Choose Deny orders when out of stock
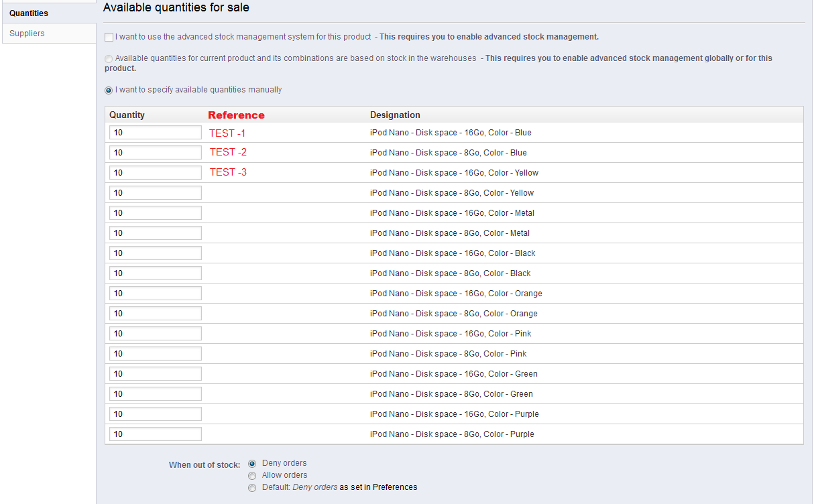Viewport: 814px width, 504px height. 252,464
